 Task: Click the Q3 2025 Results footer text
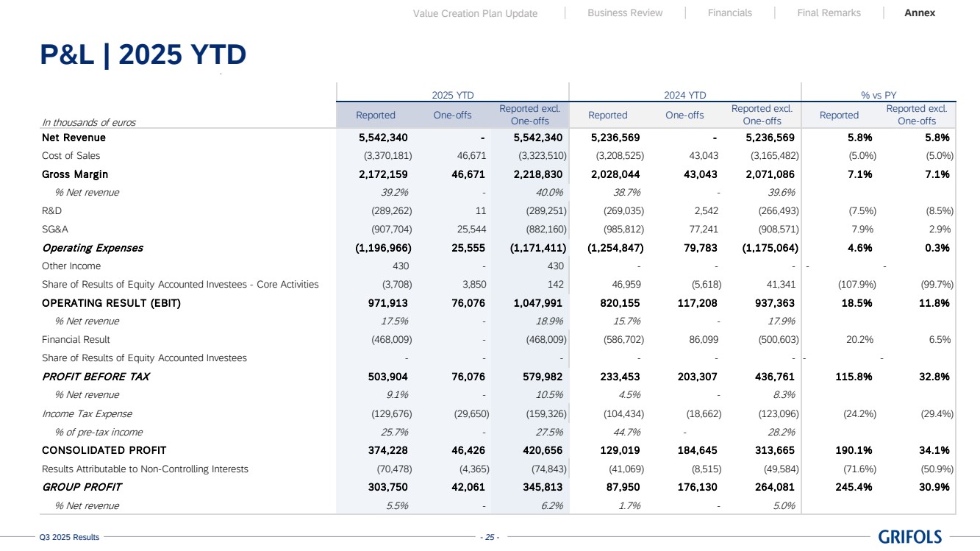[69, 538]
